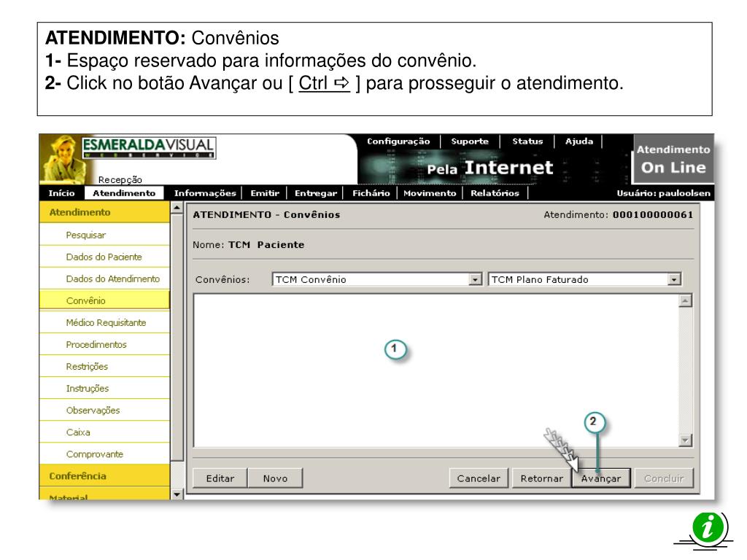This screenshot has height=560, width=747.
Task: Click the atendimento number 000100000061
Action: pos(653,215)
